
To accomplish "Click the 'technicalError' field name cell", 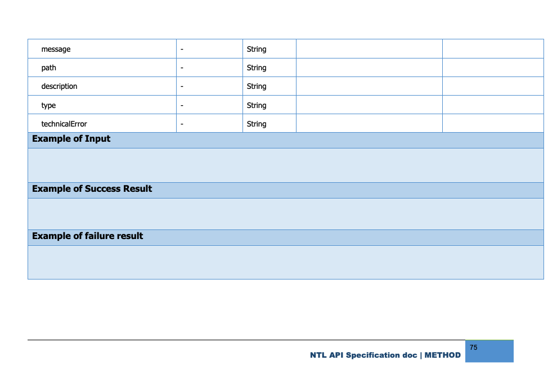I will click(x=64, y=124).
